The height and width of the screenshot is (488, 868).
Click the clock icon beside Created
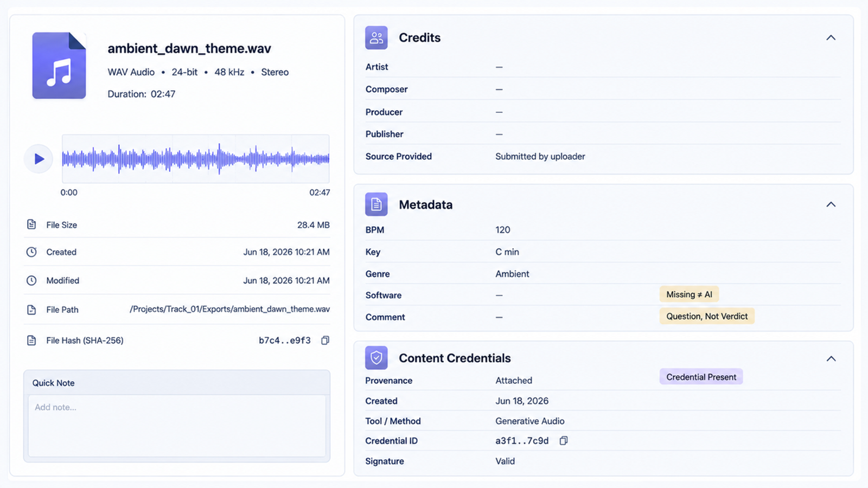pyautogui.click(x=31, y=252)
